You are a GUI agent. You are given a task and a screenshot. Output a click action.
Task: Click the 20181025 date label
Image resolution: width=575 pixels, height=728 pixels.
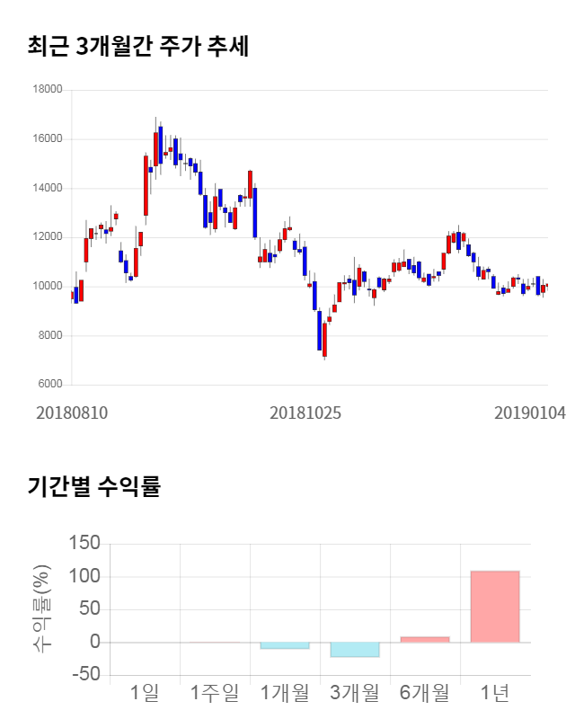(306, 414)
